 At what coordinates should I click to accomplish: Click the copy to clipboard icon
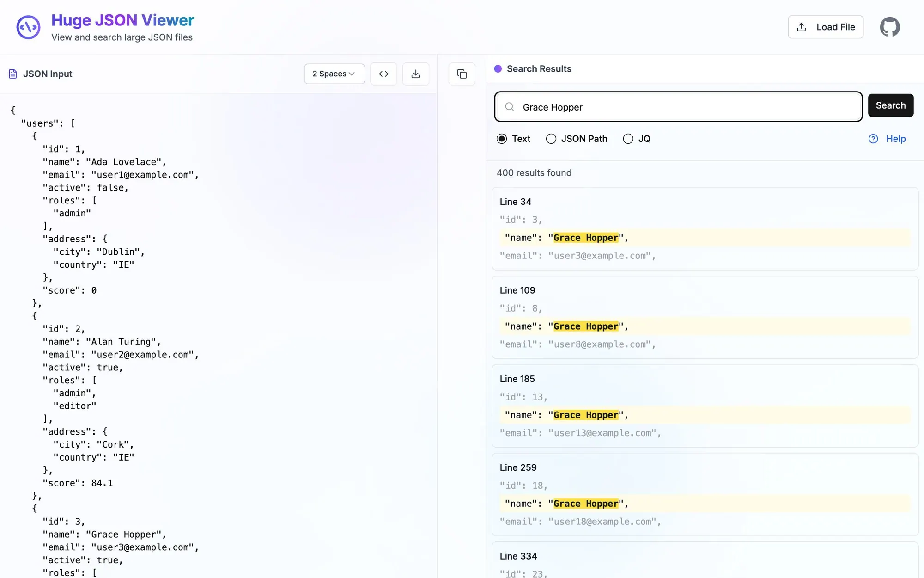click(x=462, y=74)
